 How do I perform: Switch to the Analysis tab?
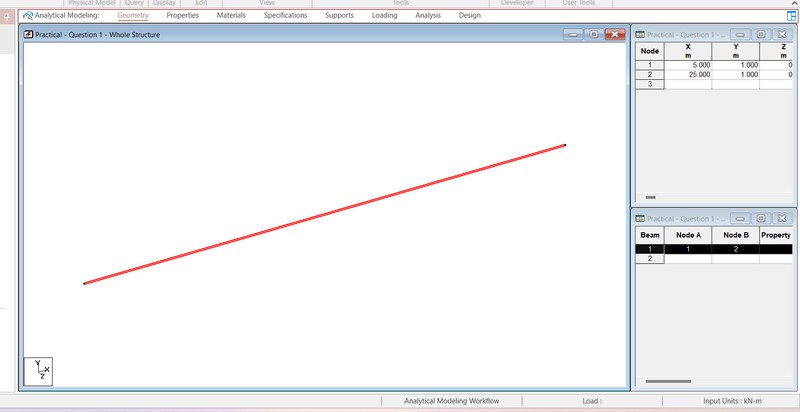tap(428, 15)
